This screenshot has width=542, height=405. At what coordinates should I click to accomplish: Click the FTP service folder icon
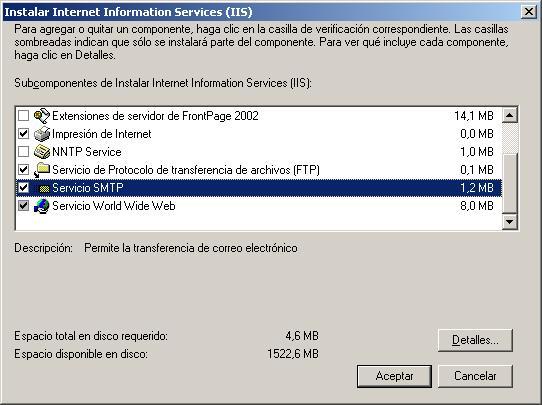tap(42, 170)
